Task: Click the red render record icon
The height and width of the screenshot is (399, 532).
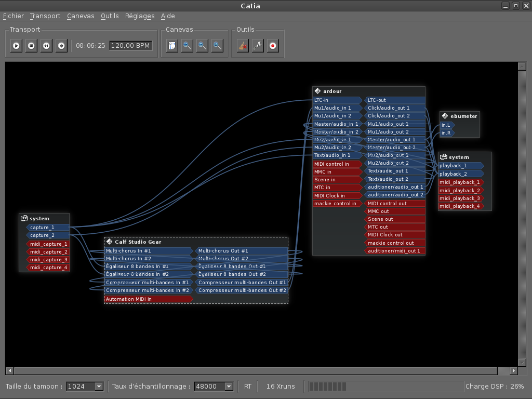Action: 273,46
